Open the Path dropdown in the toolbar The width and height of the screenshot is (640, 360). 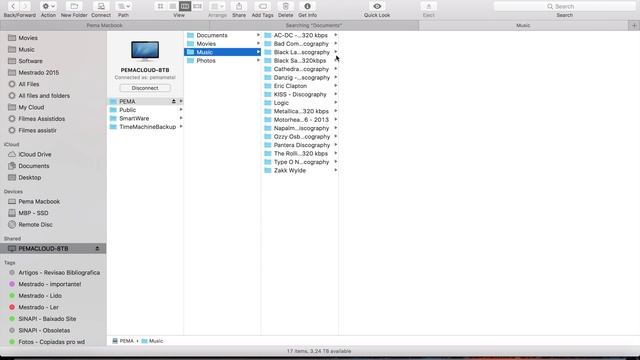coord(123,6)
